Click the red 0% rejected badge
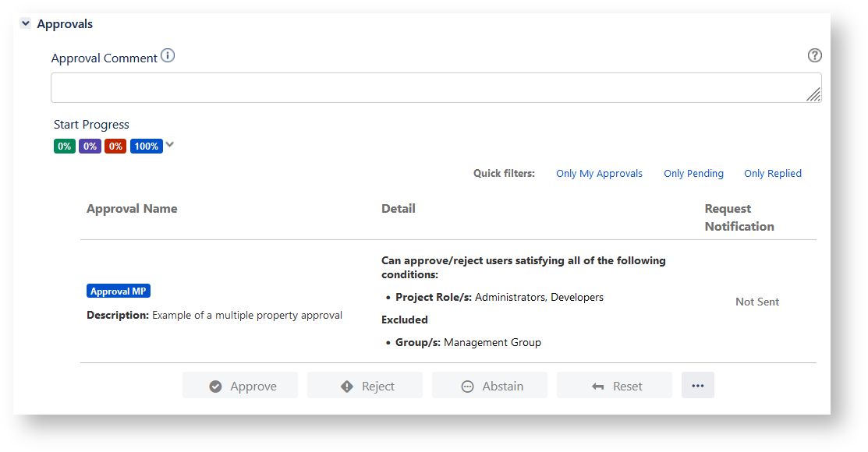The width and height of the screenshot is (868, 452). [115, 147]
